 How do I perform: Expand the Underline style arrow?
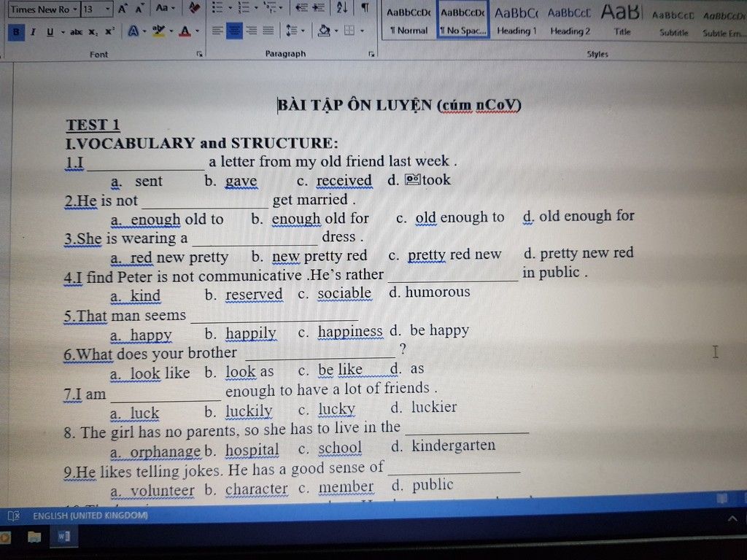[x=63, y=32]
